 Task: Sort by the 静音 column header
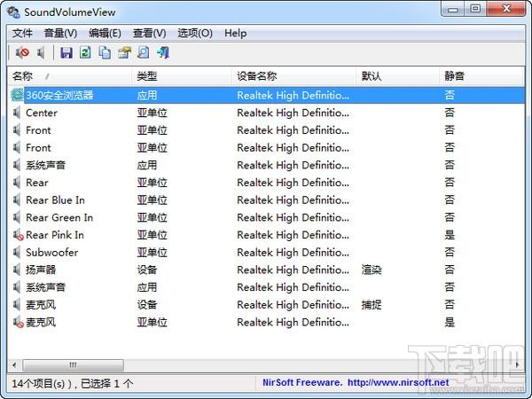coord(481,76)
